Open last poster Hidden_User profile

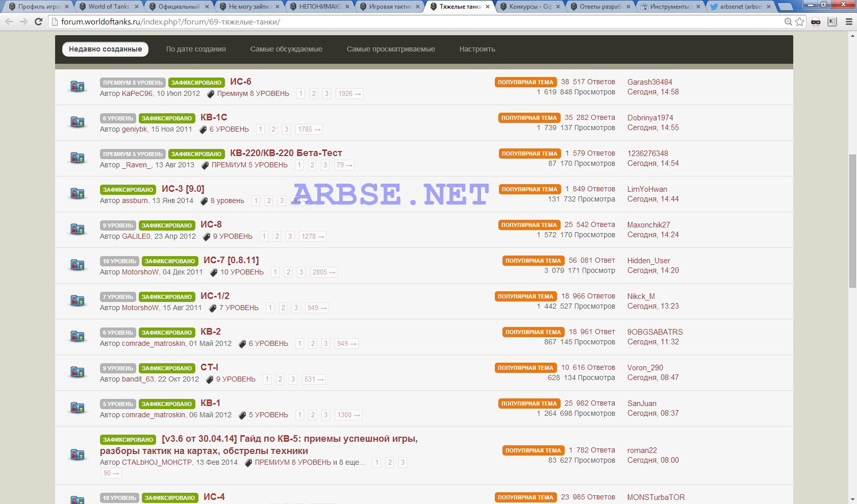point(649,260)
